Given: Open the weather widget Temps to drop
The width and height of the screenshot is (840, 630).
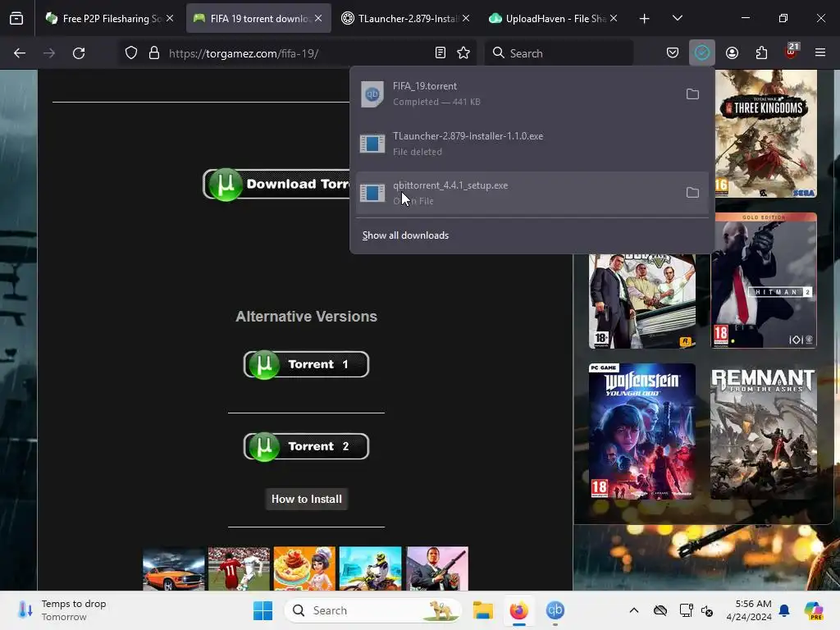Looking at the screenshot, I should (x=63, y=610).
